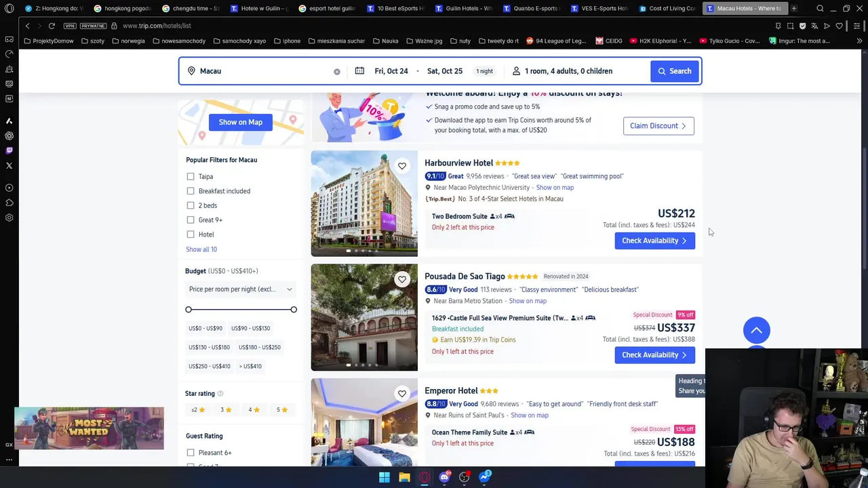
Task: Open Opera sidebar settings gear
Action: point(9,218)
